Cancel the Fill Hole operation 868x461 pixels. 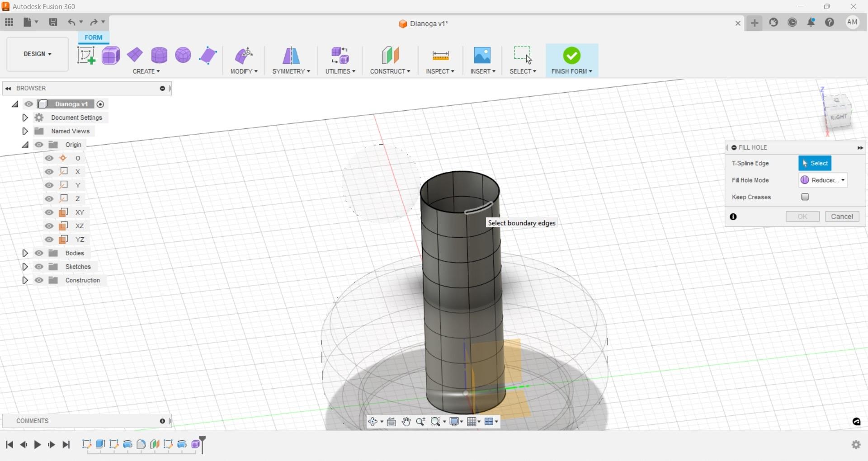pyautogui.click(x=842, y=216)
